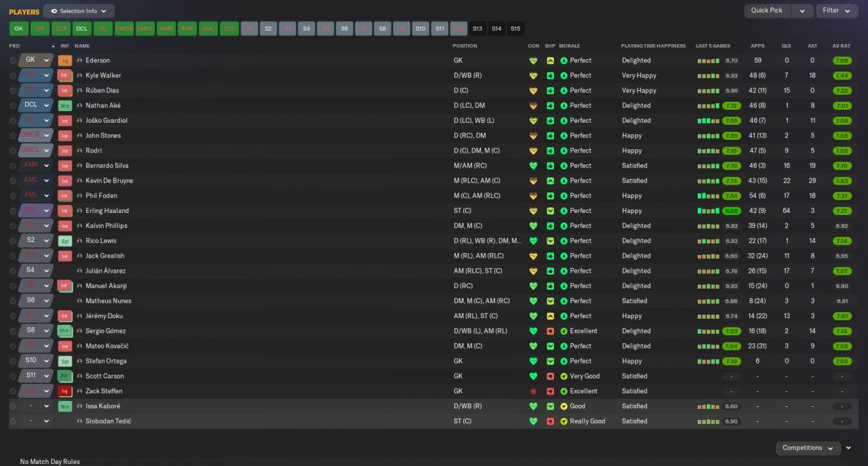
Task: Select the S13 substitute slot tab
Action: coord(477,28)
